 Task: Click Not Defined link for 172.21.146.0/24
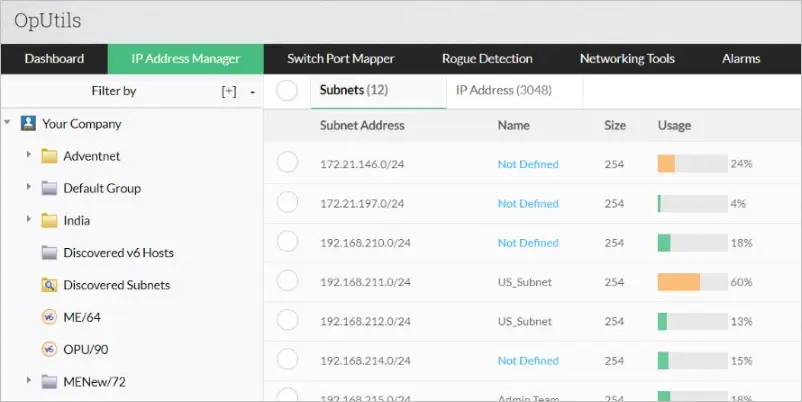(x=528, y=164)
